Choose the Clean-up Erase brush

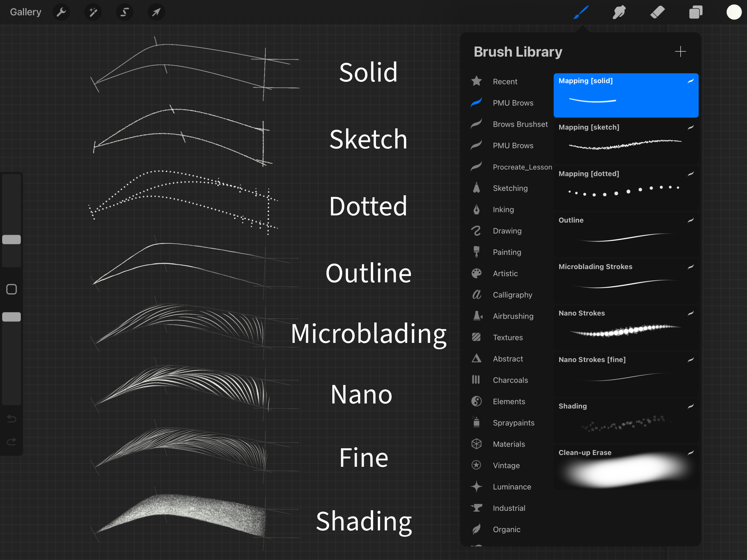click(625, 467)
